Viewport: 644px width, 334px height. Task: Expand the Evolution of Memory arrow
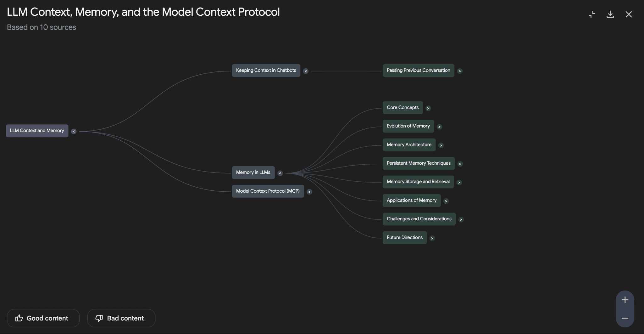[439, 127]
